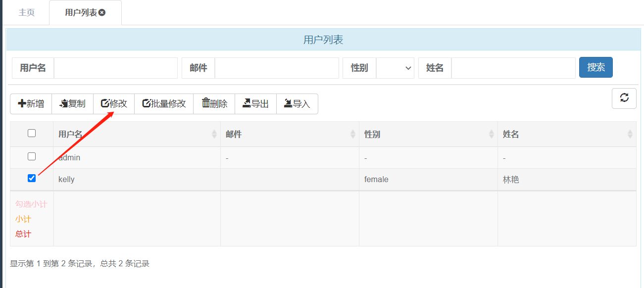Click the orange 小计 label
This screenshot has width=644, height=288.
[x=23, y=219]
